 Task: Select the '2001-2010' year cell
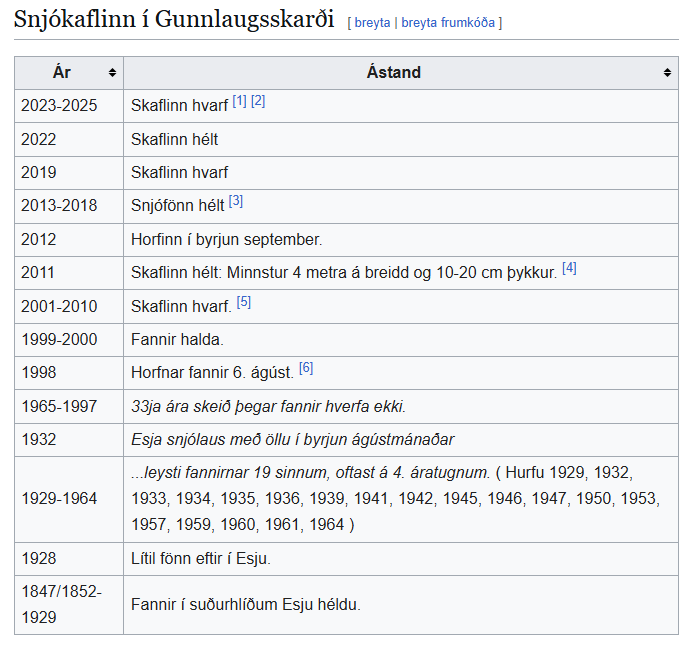(x=69, y=307)
